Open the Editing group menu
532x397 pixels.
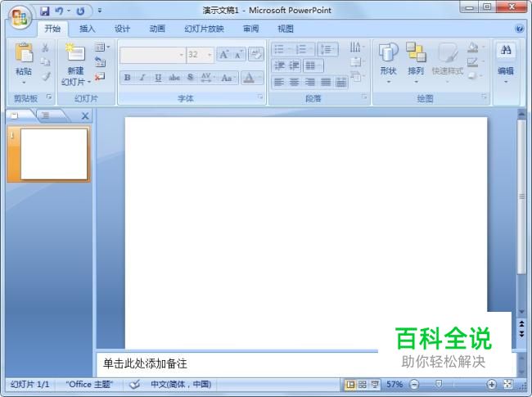pos(506,63)
